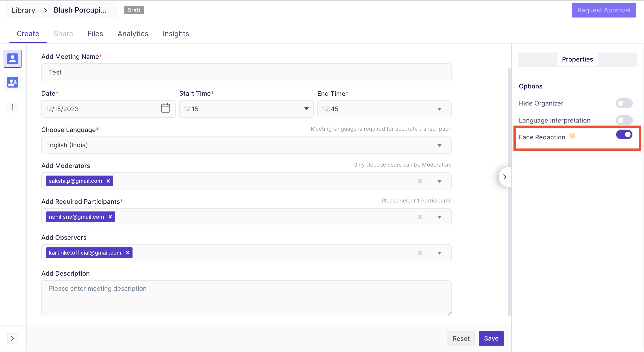The height and width of the screenshot is (352, 644).
Task: Click the 'Please select 1 Participants' hint
Action: point(416,201)
